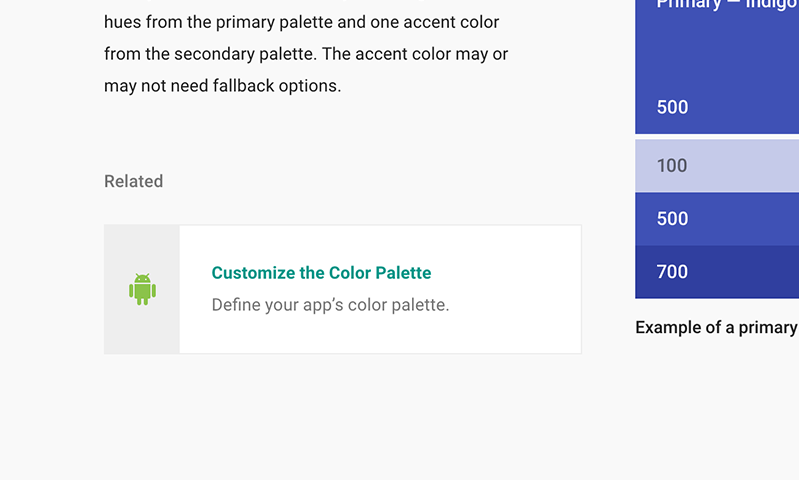Screen dimensions: 799x480
Task: Click the 500 label in the tall Indigo block
Action: pyautogui.click(x=672, y=108)
